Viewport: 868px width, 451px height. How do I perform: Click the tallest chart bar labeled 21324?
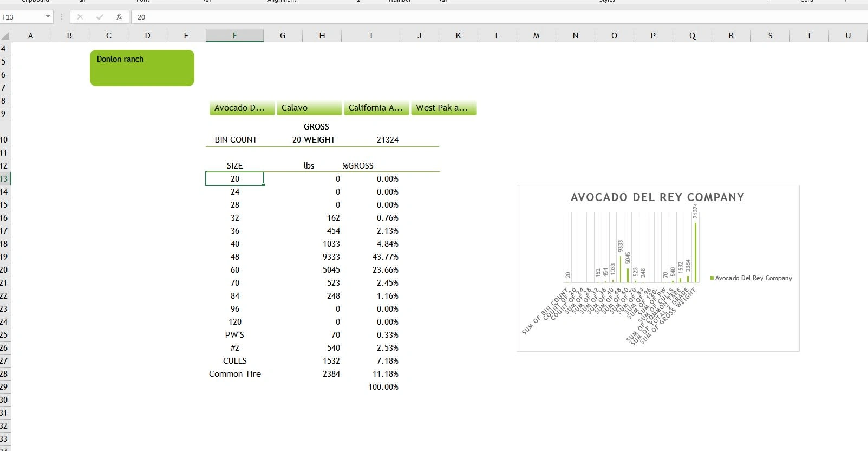[696, 252]
